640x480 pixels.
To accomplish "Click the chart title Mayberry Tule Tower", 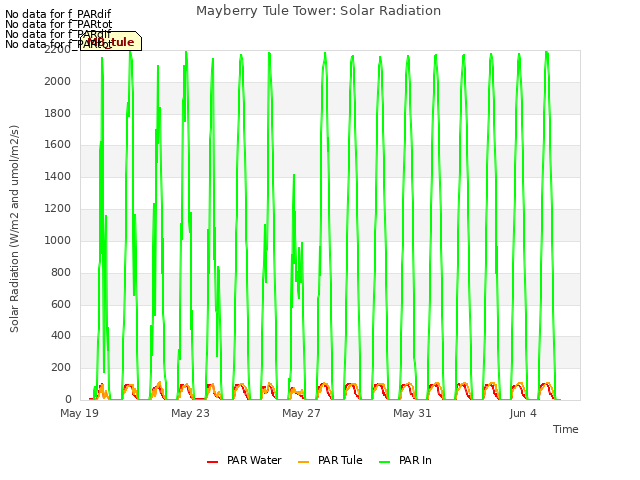I will pos(318,11).
